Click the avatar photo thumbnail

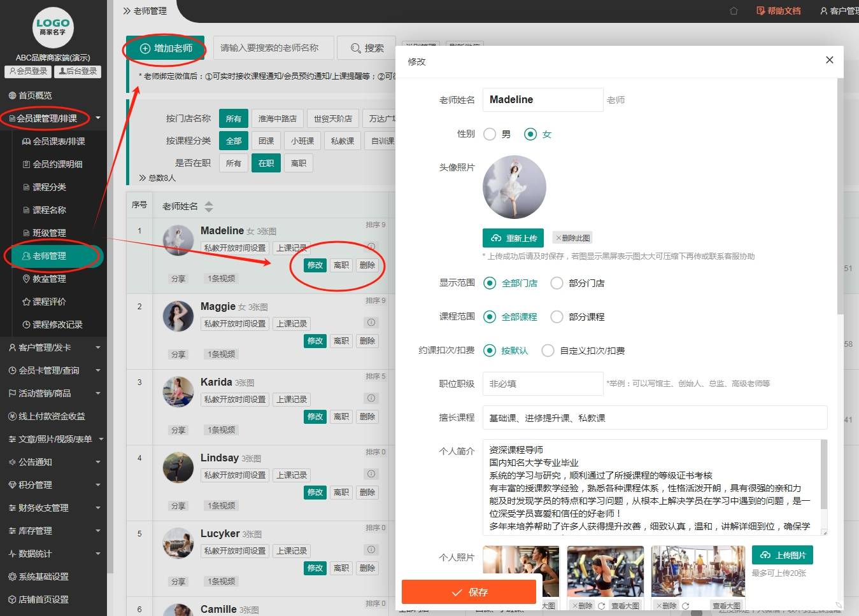(515, 187)
